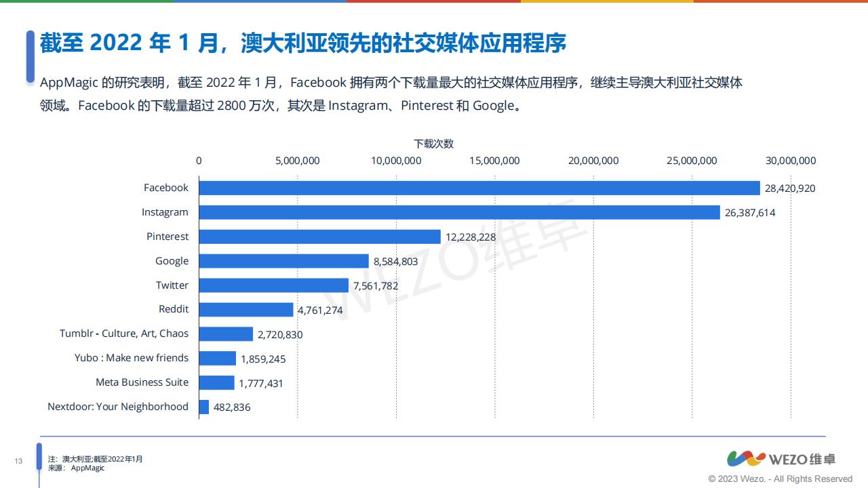Image resolution: width=868 pixels, height=488 pixels.
Task: Click the value 2,720,830
Action: [280, 335]
